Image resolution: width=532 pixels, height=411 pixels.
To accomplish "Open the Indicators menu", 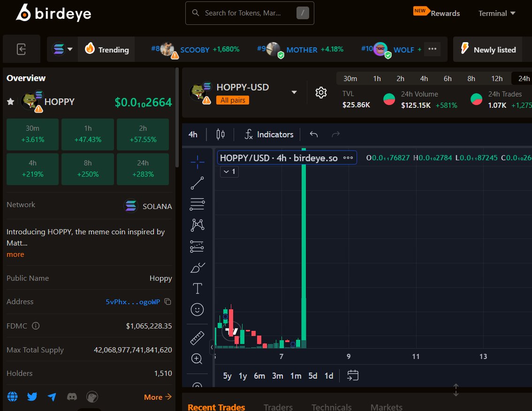I will point(269,135).
